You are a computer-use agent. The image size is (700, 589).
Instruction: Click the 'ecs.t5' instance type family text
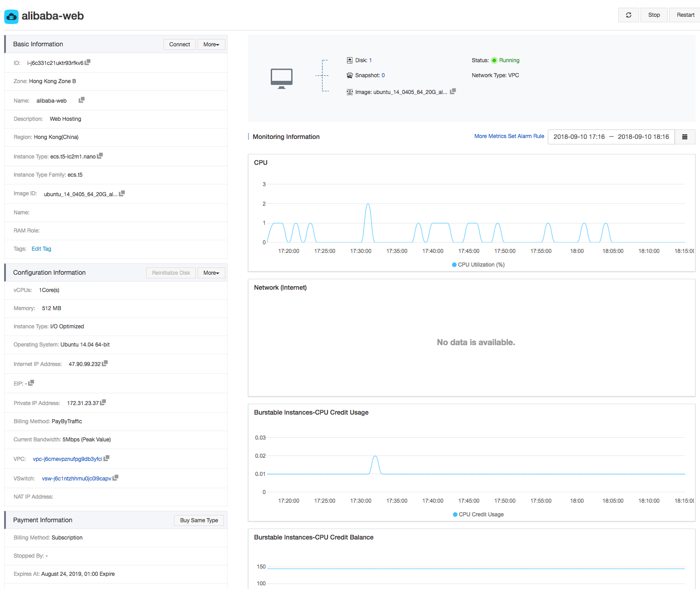click(x=75, y=175)
